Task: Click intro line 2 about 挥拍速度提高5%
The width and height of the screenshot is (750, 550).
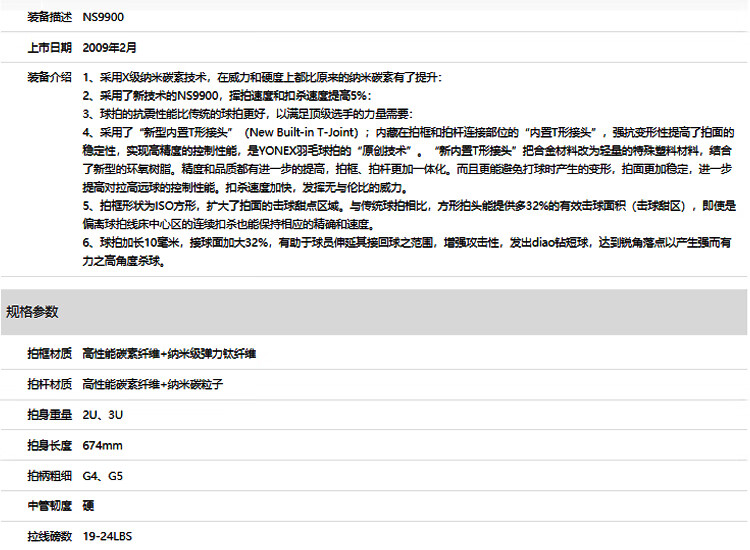Action: (x=227, y=96)
